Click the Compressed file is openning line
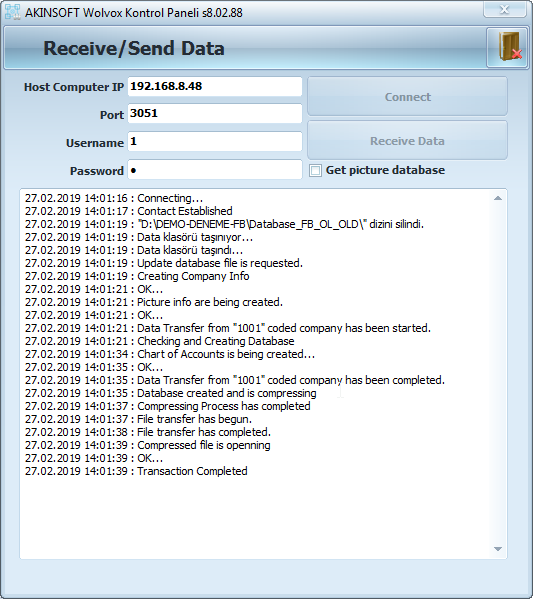 [x=147, y=445]
